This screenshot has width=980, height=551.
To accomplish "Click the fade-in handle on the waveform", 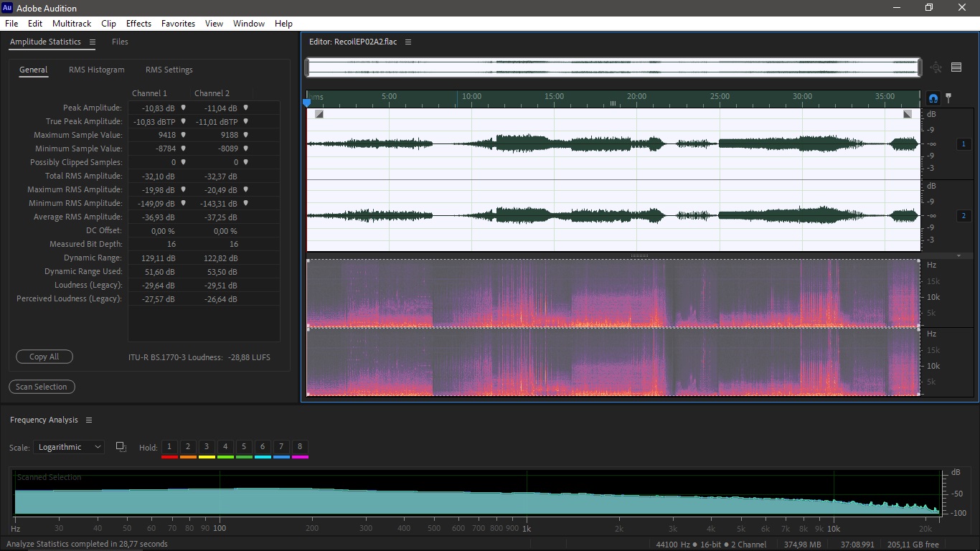I will coord(319,114).
